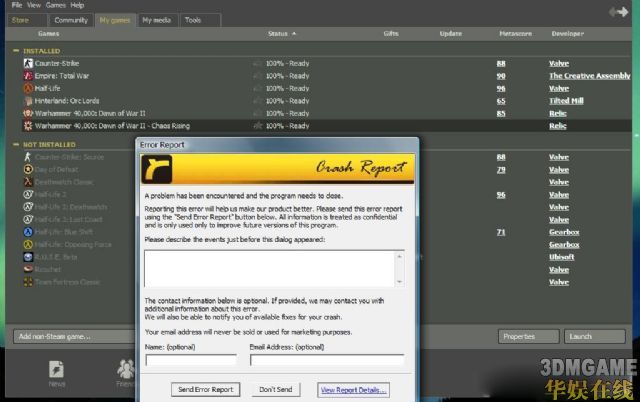Click the Properties button
The height and width of the screenshot is (402, 640).
[528, 336]
